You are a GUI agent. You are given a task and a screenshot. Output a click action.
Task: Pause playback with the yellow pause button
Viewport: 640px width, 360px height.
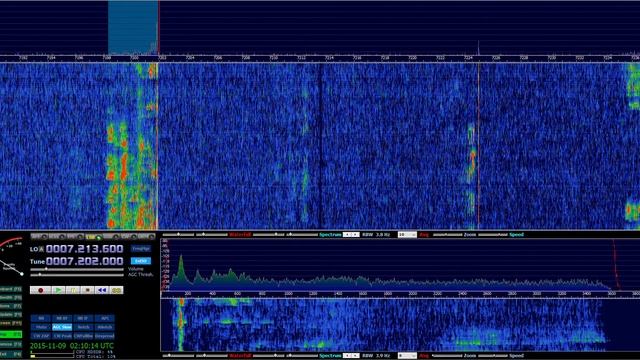[x=73, y=290]
